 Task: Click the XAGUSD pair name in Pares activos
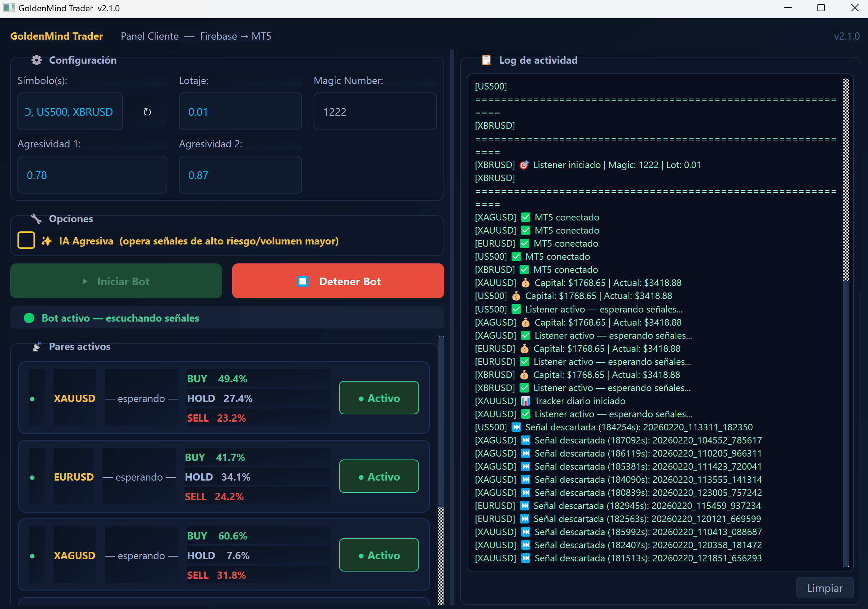(75, 556)
